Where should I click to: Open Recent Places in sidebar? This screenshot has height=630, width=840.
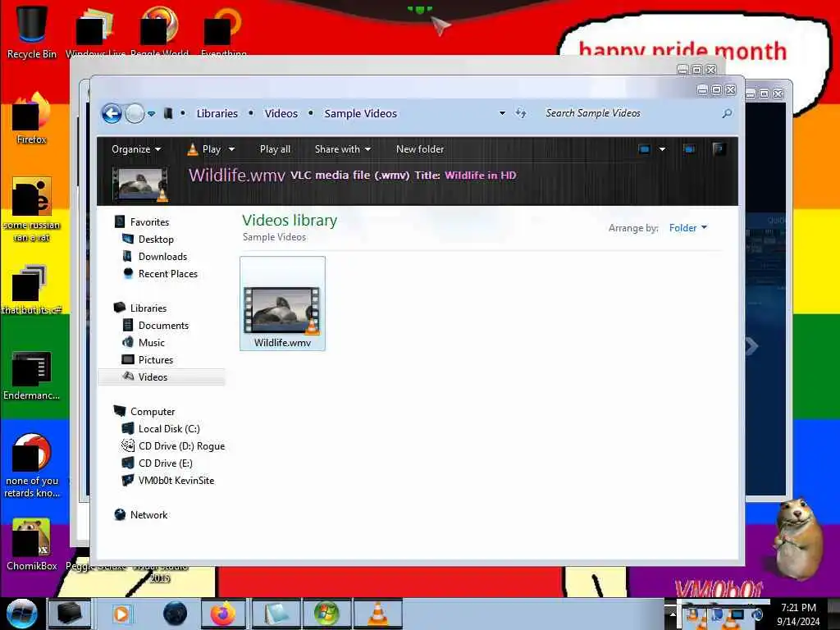pyautogui.click(x=167, y=274)
